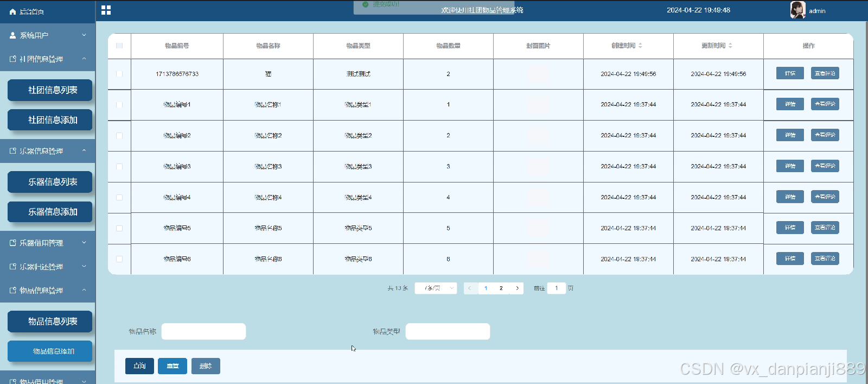Open the items-per-page dropdown
The width and height of the screenshot is (868, 384).
tap(436, 288)
